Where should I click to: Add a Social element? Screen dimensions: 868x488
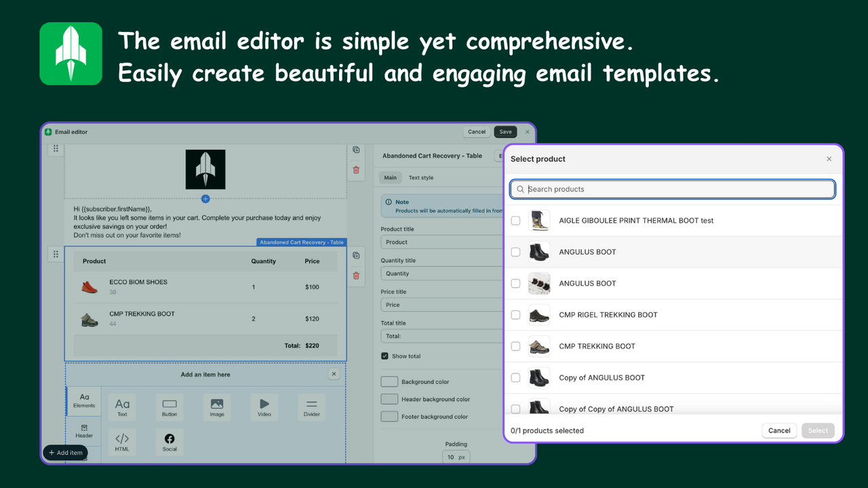click(x=170, y=442)
